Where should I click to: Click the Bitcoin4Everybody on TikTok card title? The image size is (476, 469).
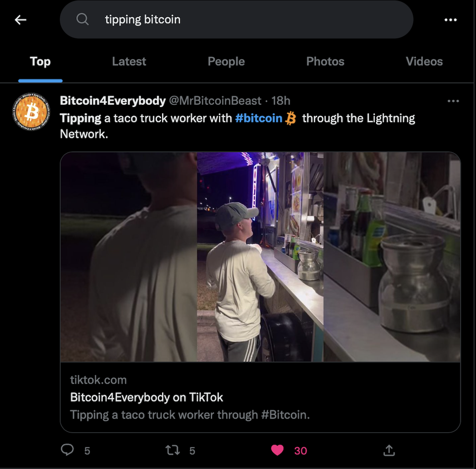pyautogui.click(x=147, y=397)
